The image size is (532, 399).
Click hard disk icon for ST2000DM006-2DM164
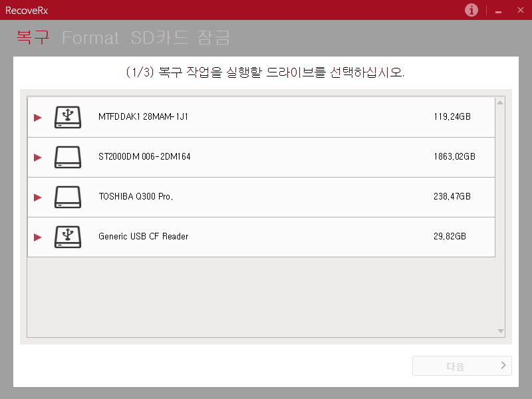tap(68, 157)
